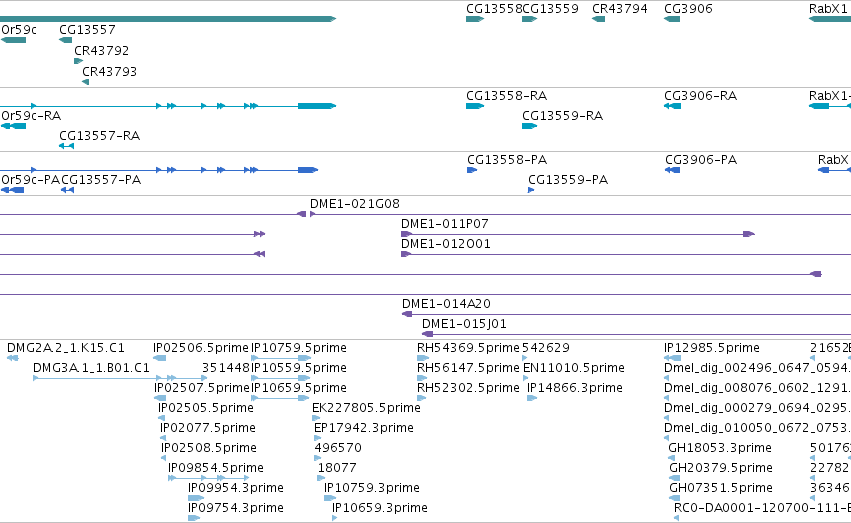Click the thick final exon of the RA transcript

pyautogui.click(x=317, y=106)
